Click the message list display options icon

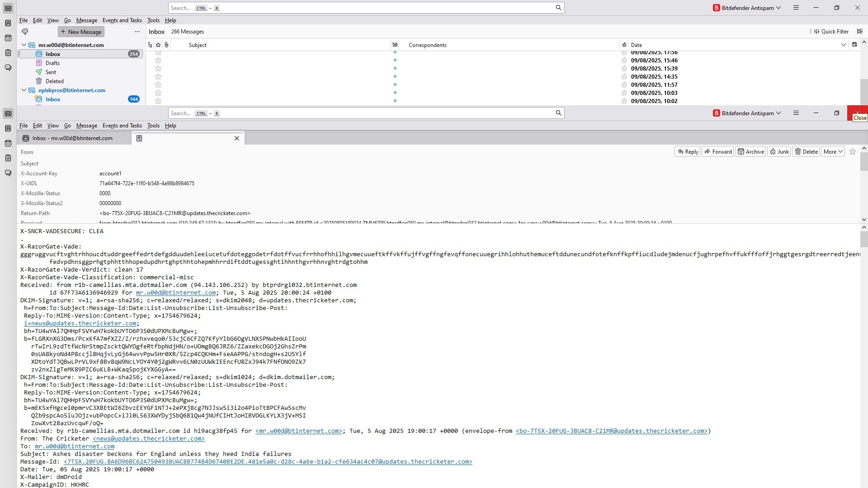click(x=860, y=32)
